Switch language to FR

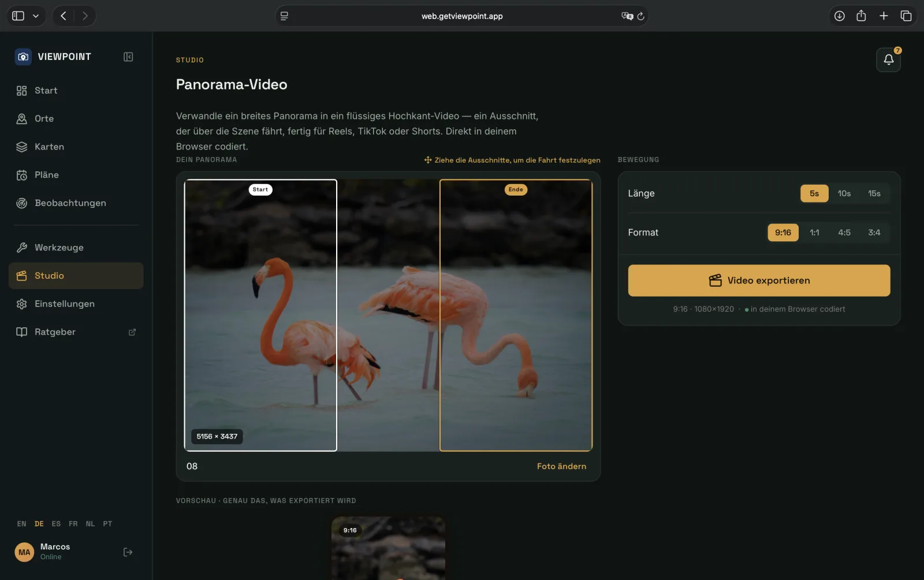[73, 524]
